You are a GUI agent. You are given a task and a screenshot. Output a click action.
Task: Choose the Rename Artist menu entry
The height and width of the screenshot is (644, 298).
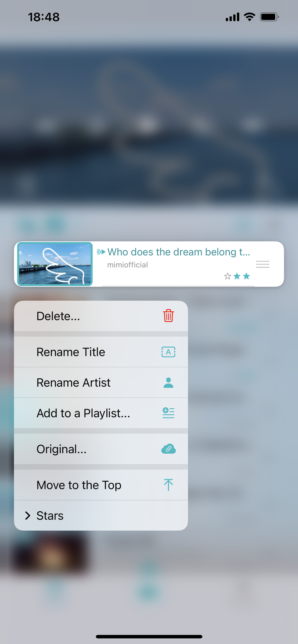click(x=101, y=383)
